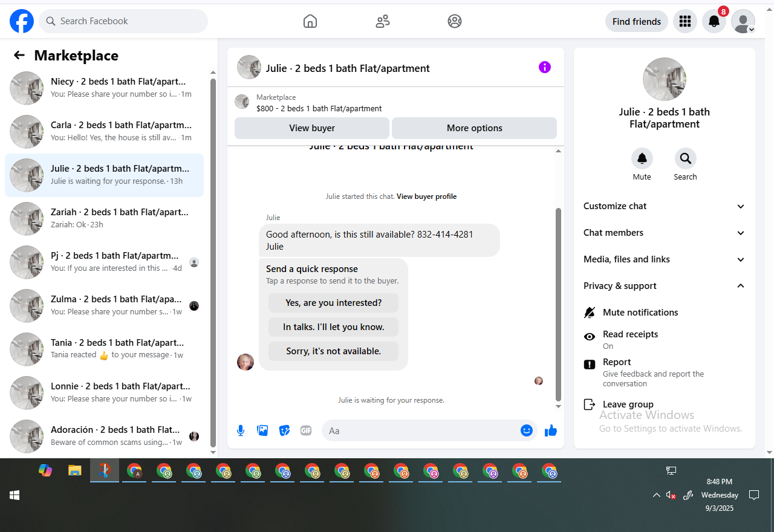Open the taskbar clock showing 8:48 PM
This screenshot has width=774, height=532.
tap(720, 495)
